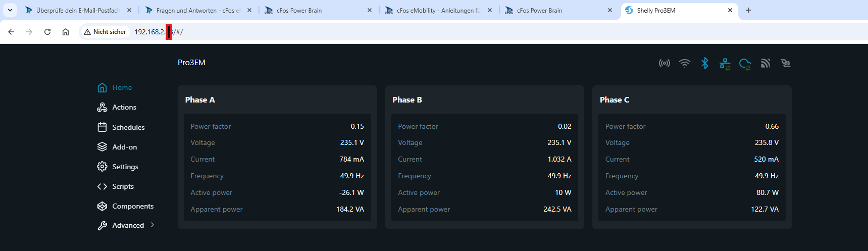
Task: Click the Nicht sicher security badge
Action: (x=105, y=32)
